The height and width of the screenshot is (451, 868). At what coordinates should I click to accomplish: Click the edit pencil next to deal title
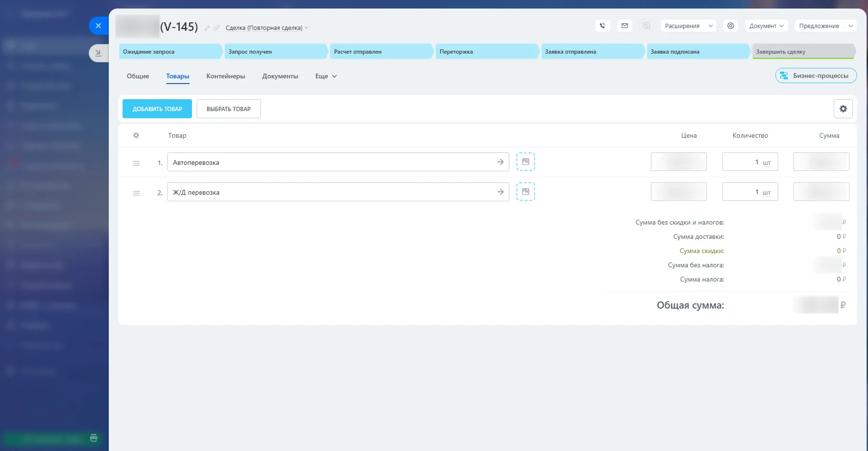coord(207,28)
